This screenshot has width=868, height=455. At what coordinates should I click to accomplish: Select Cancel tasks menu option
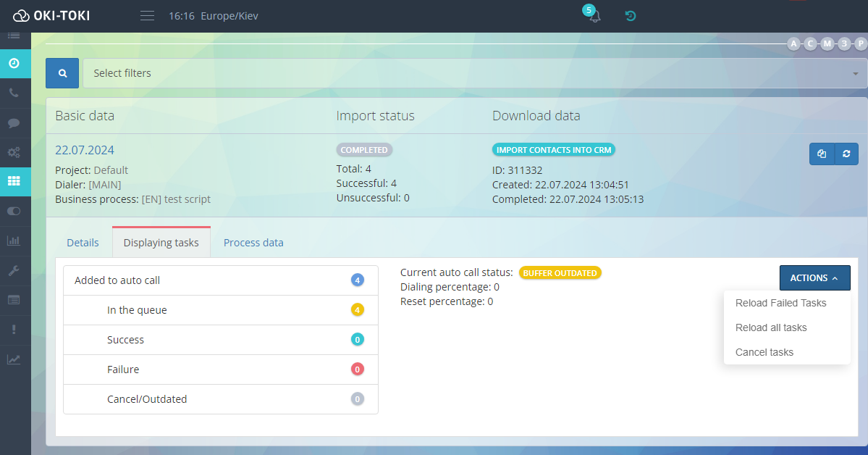[x=764, y=352]
